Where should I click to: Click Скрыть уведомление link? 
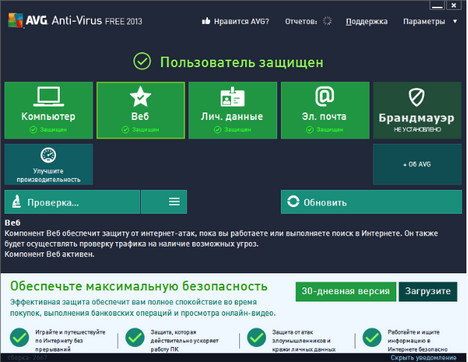pyautogui.click(x=423, y=358)
